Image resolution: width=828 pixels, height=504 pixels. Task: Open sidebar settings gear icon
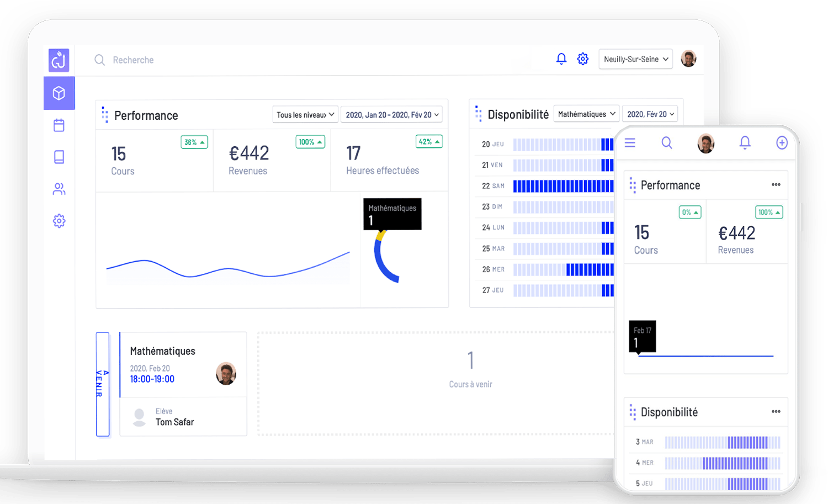(x=59, y=221)
